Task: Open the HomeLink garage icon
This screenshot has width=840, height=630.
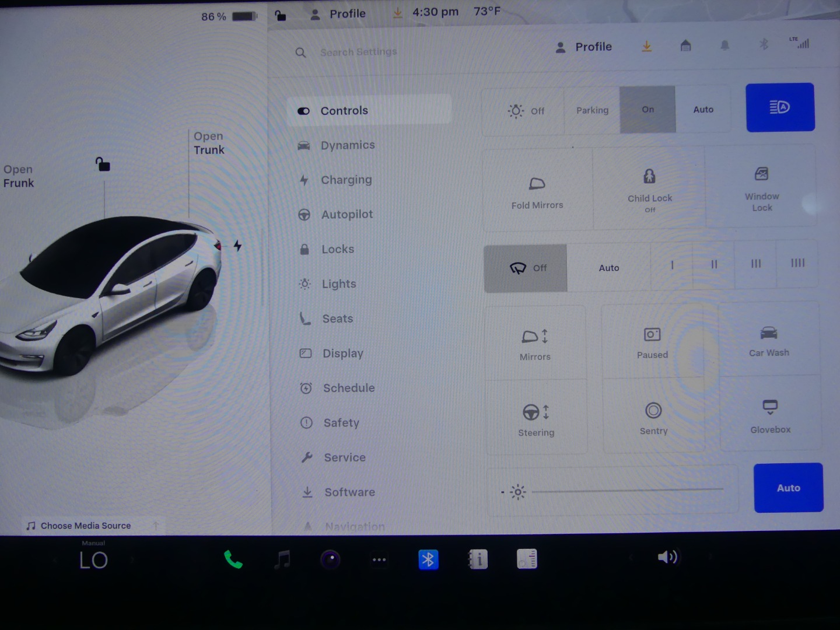Action: [685, 45]
